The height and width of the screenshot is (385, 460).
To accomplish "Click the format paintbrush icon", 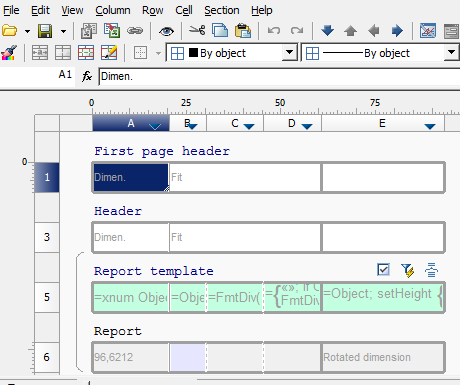I will [9, 53].
